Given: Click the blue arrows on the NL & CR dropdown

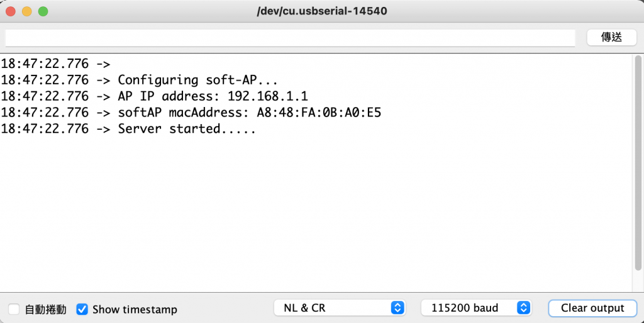Looking at the screenshot, I should pyautogui.click(x=397, y=308).
